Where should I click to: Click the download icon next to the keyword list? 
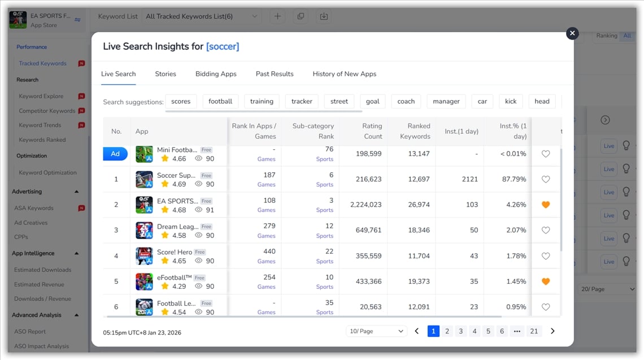[324, 16]
